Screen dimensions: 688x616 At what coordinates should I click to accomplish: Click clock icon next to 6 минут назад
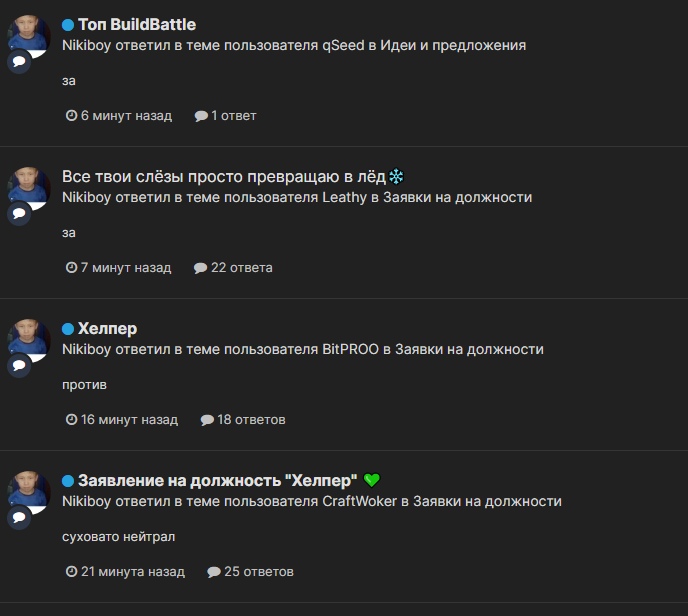coord(71,115)
